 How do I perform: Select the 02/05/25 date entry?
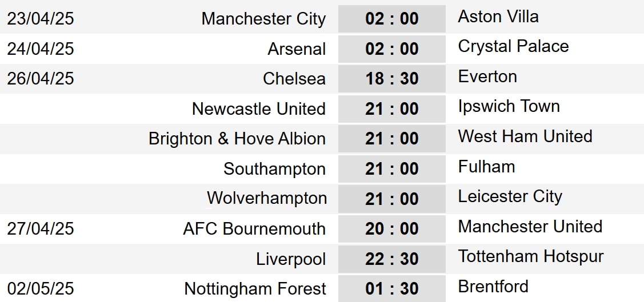(x=41, y=289)
